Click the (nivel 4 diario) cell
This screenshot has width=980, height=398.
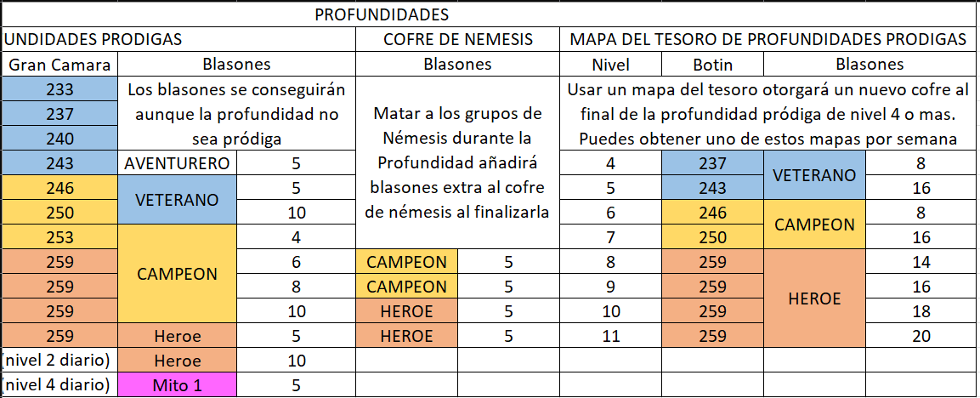(59, 385)
